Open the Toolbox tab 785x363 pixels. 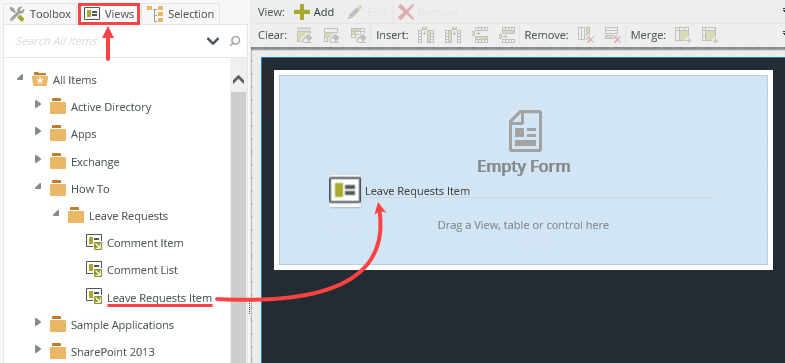pos(41,14)
